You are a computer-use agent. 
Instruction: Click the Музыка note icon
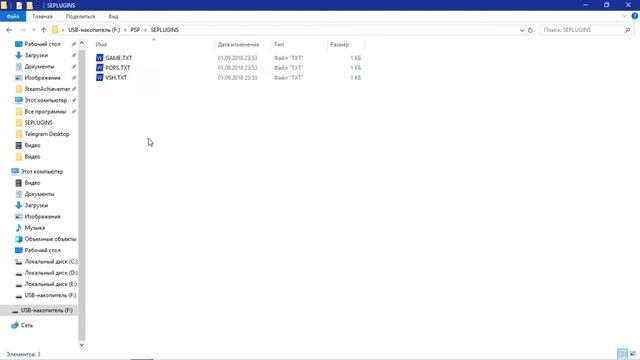18,228
